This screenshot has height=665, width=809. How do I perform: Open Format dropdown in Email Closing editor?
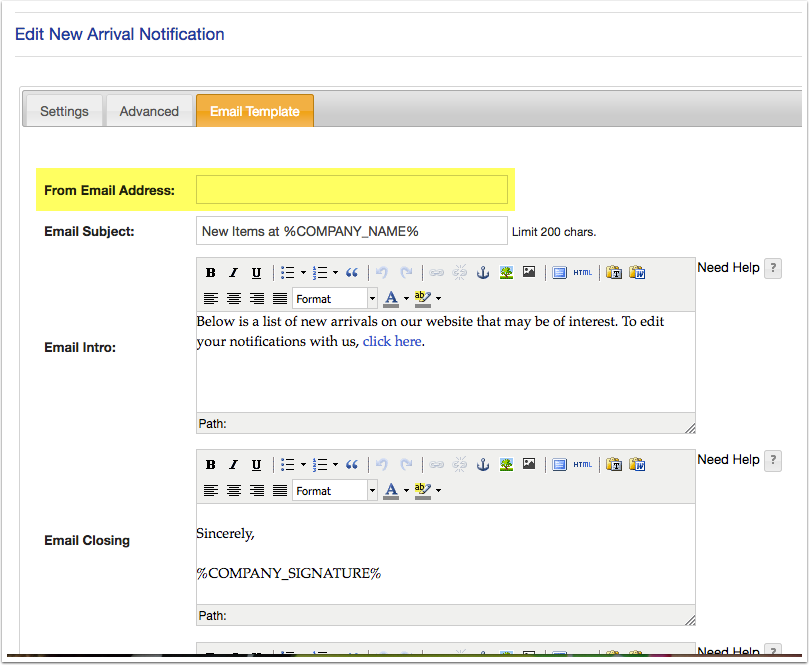[x=334, y=490]
